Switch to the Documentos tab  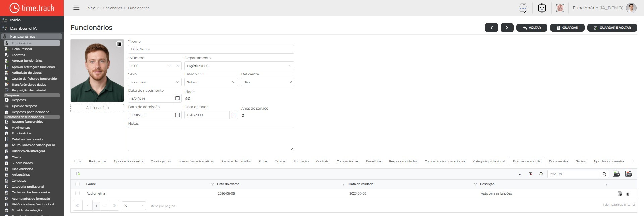[x=558, y=161]
